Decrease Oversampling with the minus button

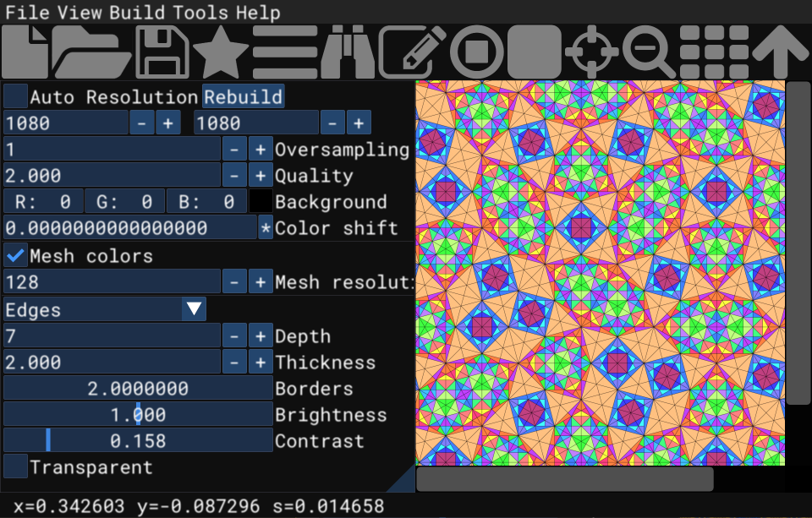point(234,149)
